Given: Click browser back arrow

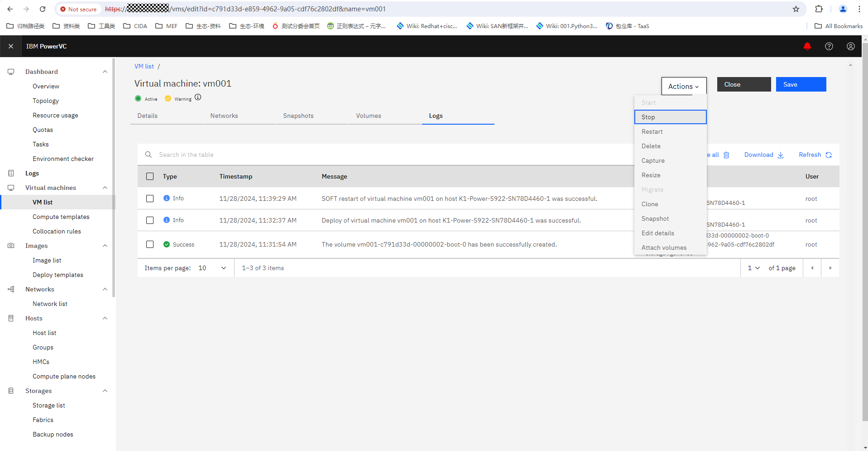Looking at the screenshot, I should click(x=10, y=9).
